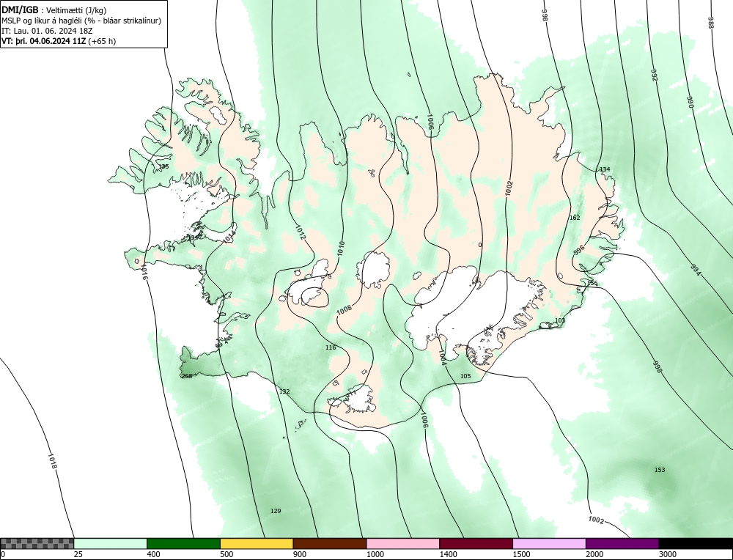This screenshot has width=733, height=560.
Task: Click the 1016 isobar label
Action: click(144, 272)
